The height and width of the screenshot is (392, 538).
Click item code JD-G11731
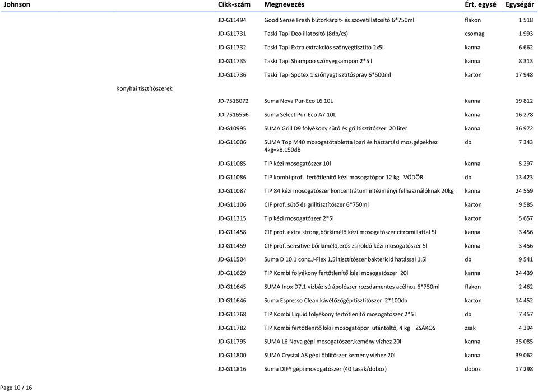click(x=232, y=34)
